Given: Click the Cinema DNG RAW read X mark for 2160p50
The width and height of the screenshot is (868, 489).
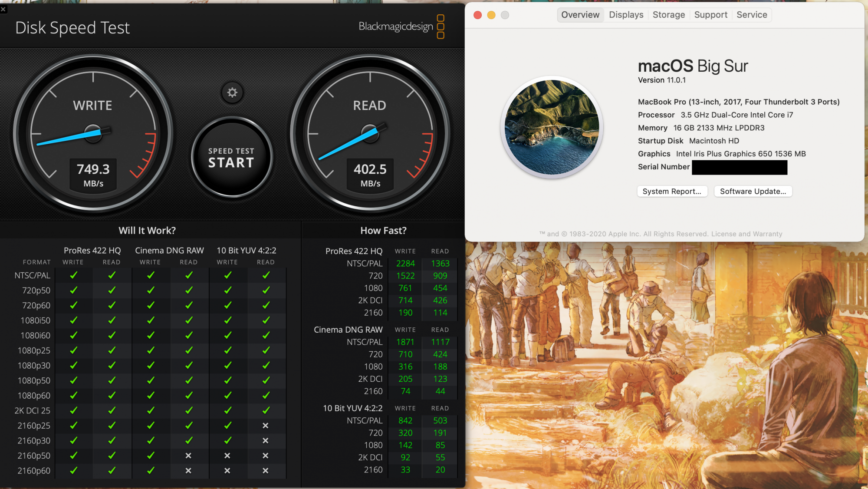Looking at the screenshot, I should [188, 456].
